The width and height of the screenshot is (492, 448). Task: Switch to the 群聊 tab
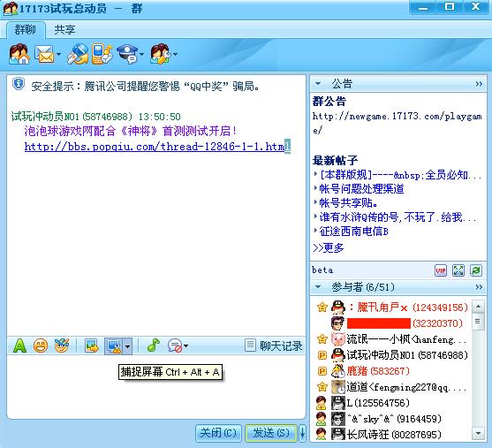point(26,30)
